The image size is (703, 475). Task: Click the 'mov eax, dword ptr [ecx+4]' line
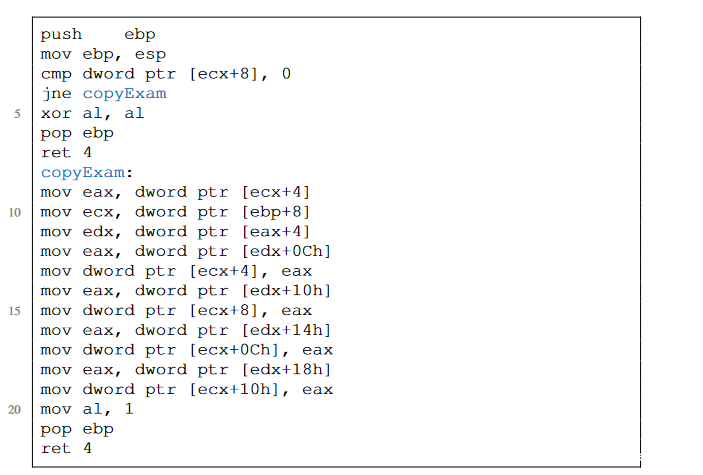176,192
